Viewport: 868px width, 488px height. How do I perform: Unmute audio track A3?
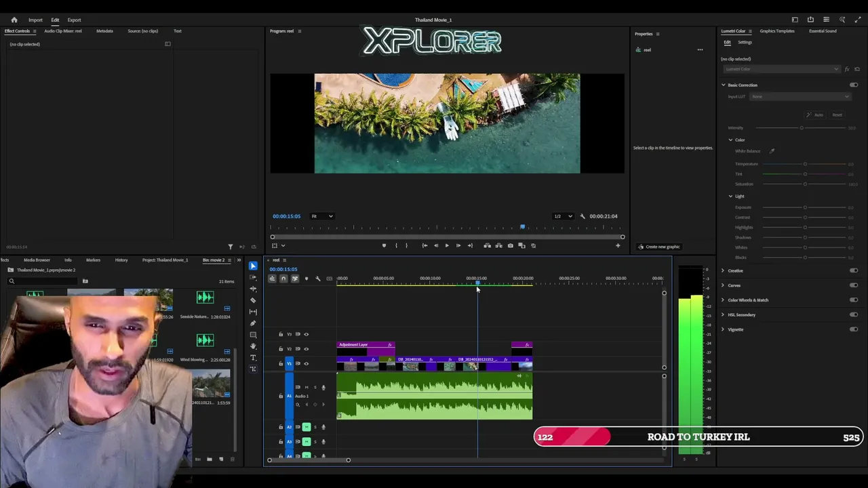[x=307, y=442]
